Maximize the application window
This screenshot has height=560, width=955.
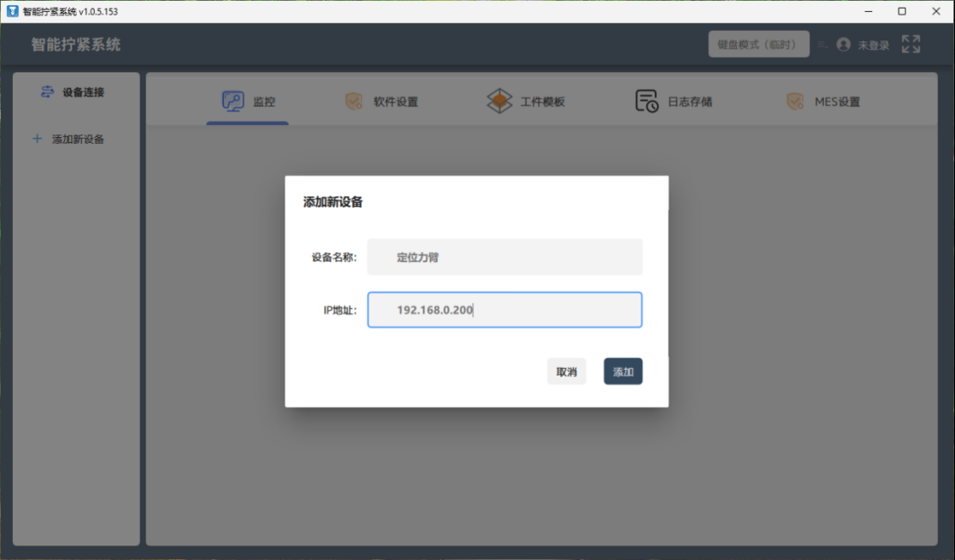tap(902, 11)
